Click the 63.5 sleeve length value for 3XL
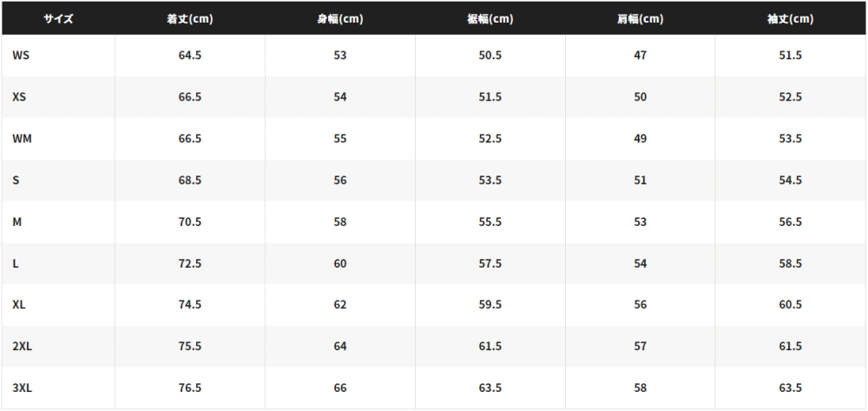Screen dimensions: 868x411 [790, 388]
